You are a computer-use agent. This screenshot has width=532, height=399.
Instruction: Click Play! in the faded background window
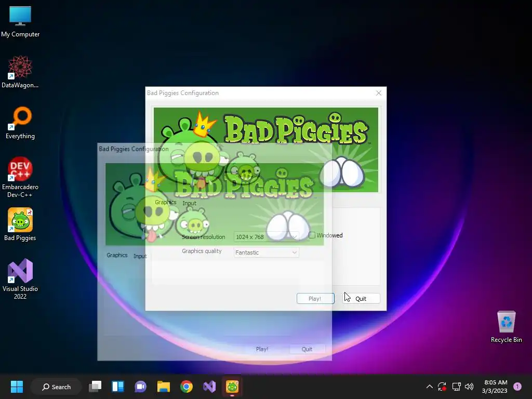click(262, 349)
